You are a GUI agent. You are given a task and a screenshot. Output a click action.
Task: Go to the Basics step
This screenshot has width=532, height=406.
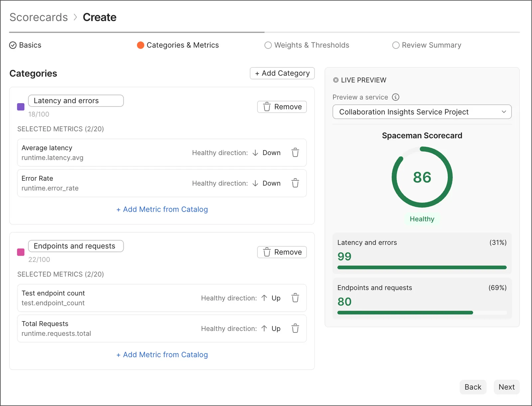(25, 45)
